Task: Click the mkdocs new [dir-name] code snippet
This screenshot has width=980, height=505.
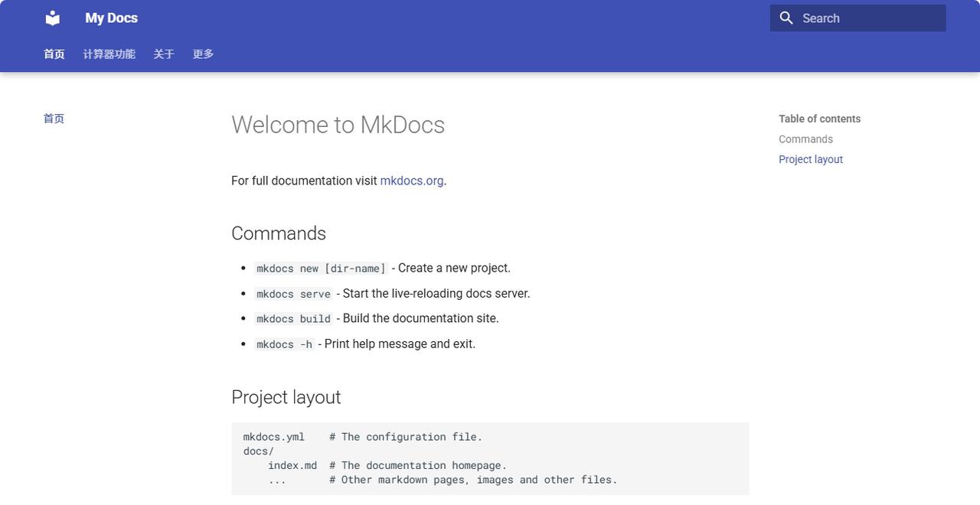Action: click(321, 269)
